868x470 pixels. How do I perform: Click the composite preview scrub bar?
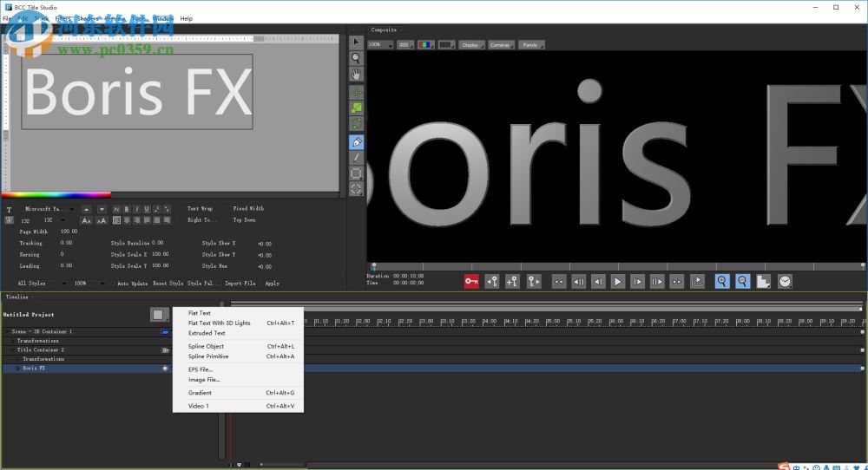click(x=616, y=266)
